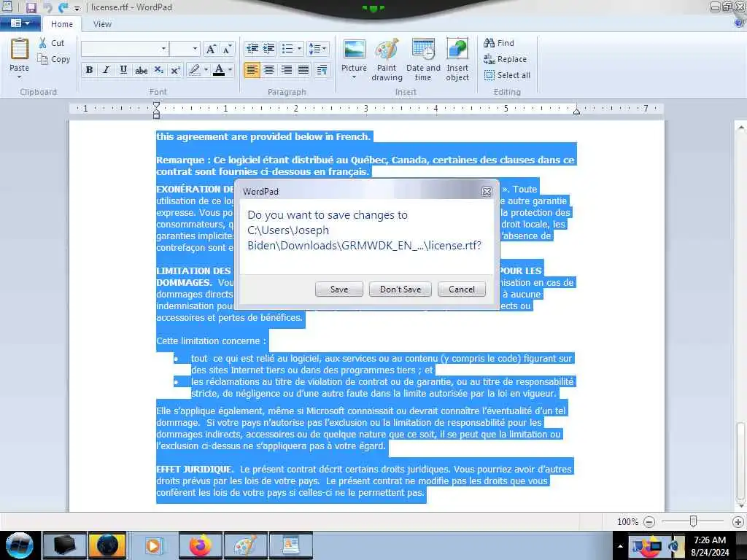Switch to the View ribbon tab
747x560 pixels.
point(102,24)
